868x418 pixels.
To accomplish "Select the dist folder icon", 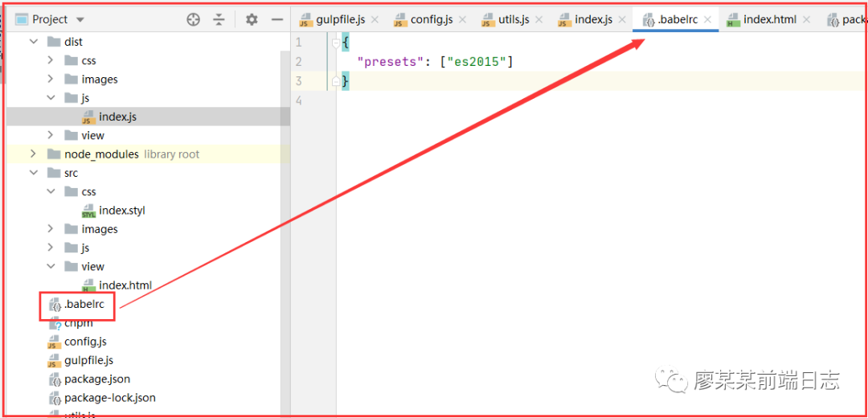I will (x=54, y=42).
